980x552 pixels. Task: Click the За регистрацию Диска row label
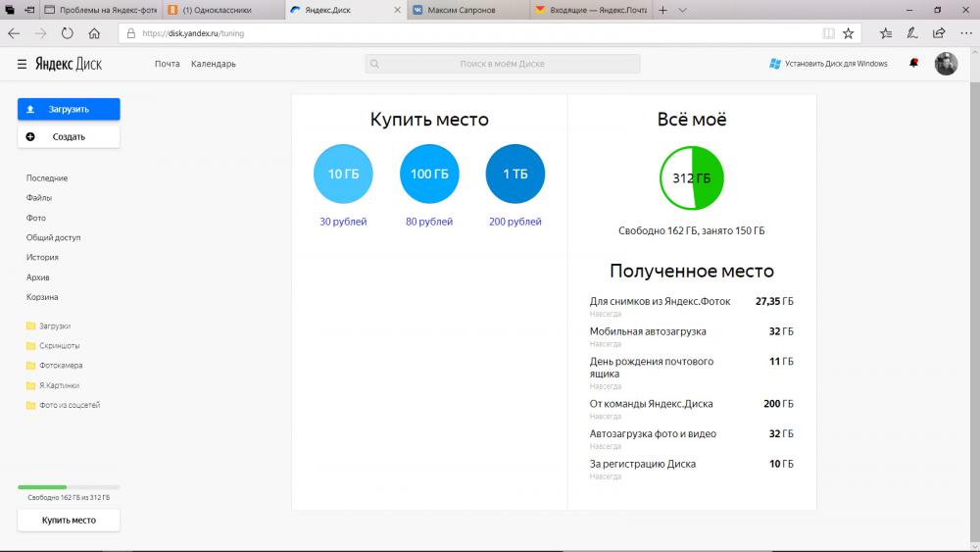click(643, 464)
